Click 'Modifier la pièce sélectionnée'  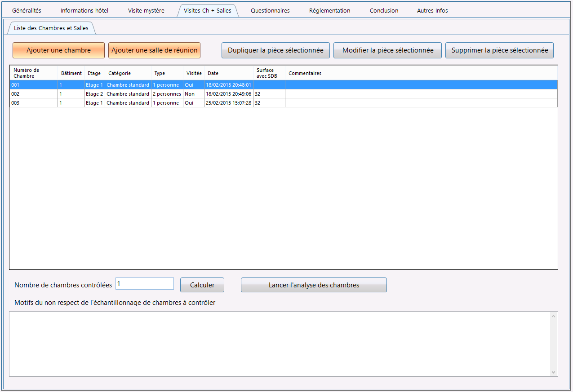[x=387, y=50]
